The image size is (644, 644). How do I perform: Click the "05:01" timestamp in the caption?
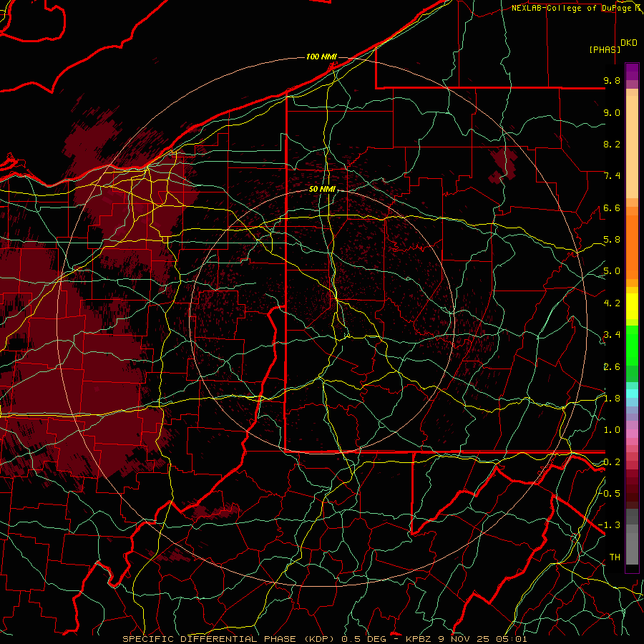[x=513, y=639]
